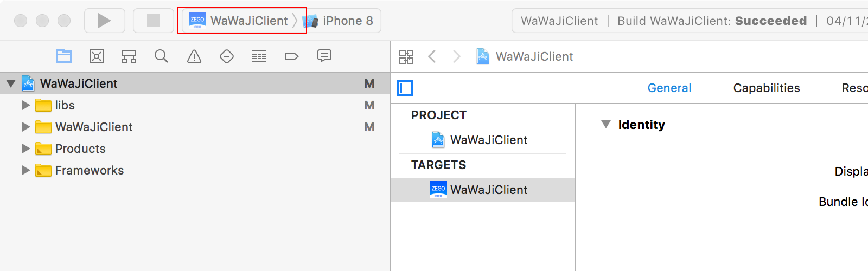Open the Breakpoint navigator tag icon
Image resolution: width=868 pixels, height=271 pixels.
point(292,56)
